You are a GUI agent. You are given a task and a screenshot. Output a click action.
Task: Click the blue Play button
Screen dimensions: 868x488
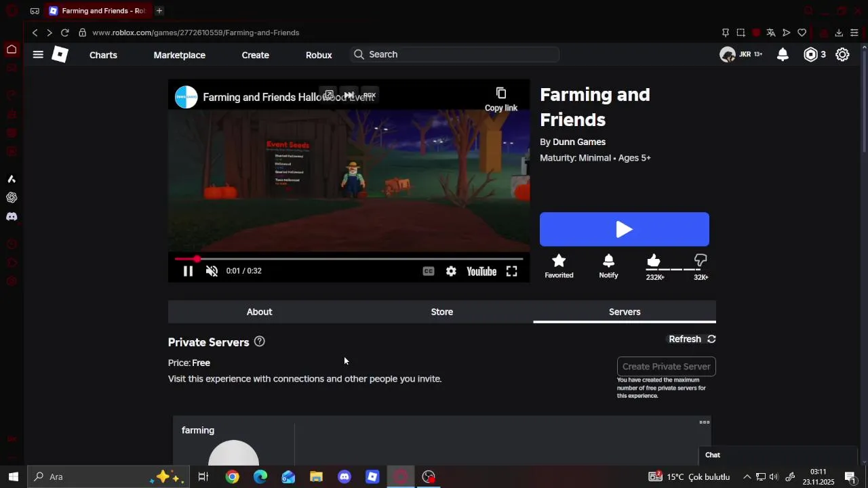[x=625, y=229]
